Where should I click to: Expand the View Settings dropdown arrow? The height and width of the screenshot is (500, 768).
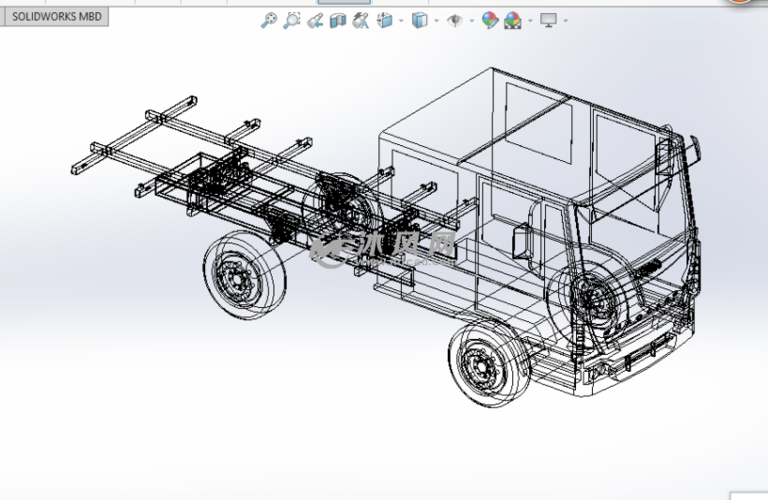point(565,20)
